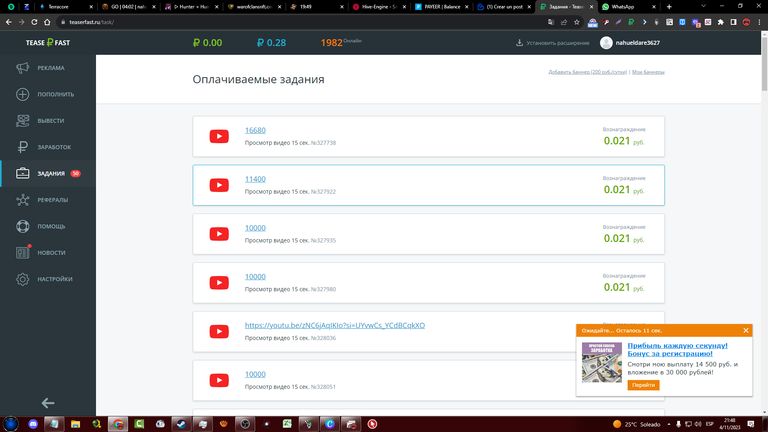The height and width of the screenshot is (432, 768).
Task: Open a new browser tab
Action: (x=669, y=7)
